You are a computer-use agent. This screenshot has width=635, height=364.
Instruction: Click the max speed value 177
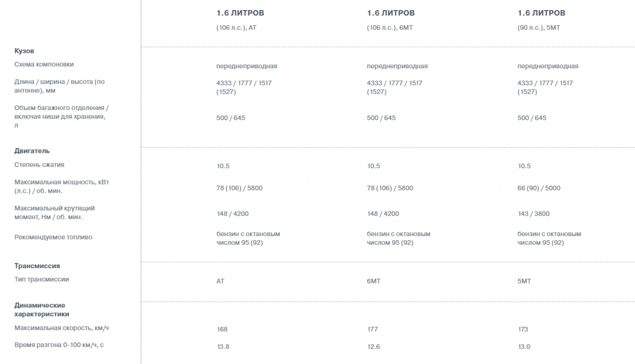(373, 329)
